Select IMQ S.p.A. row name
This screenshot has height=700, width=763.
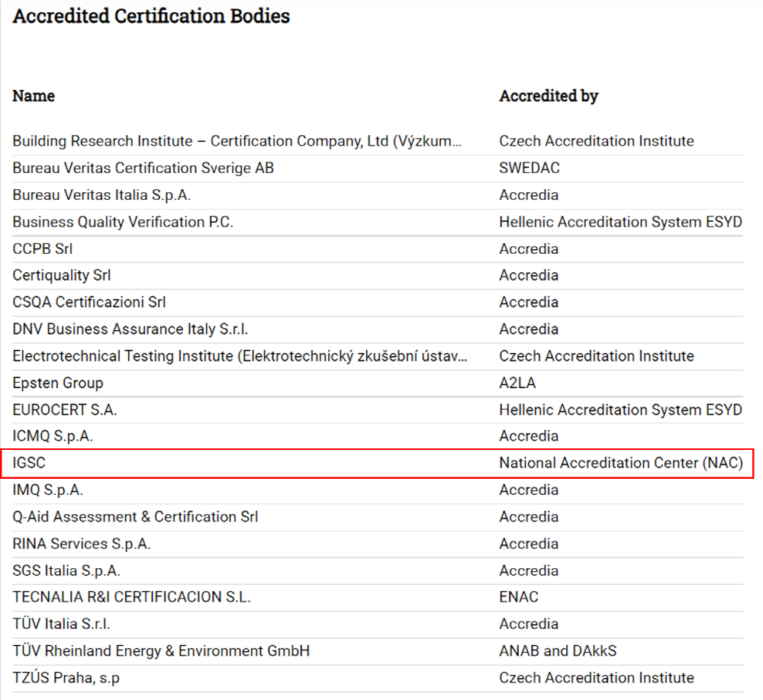[47, 490]
